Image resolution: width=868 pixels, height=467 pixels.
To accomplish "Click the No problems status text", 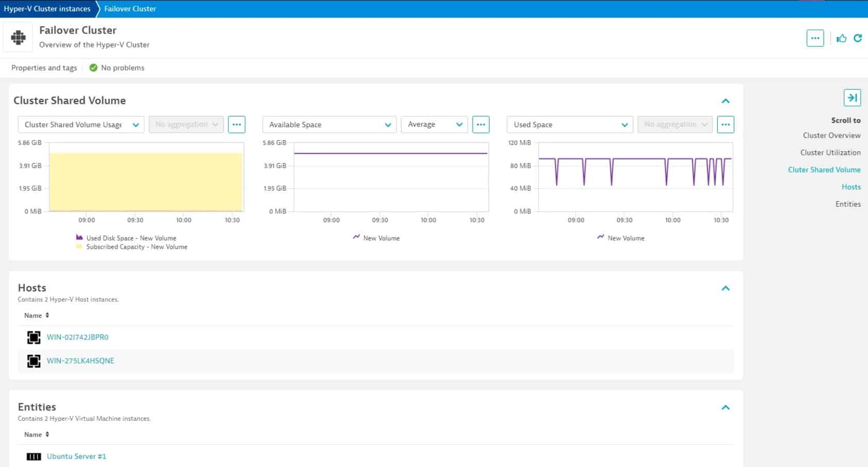I will click(123, 68).
